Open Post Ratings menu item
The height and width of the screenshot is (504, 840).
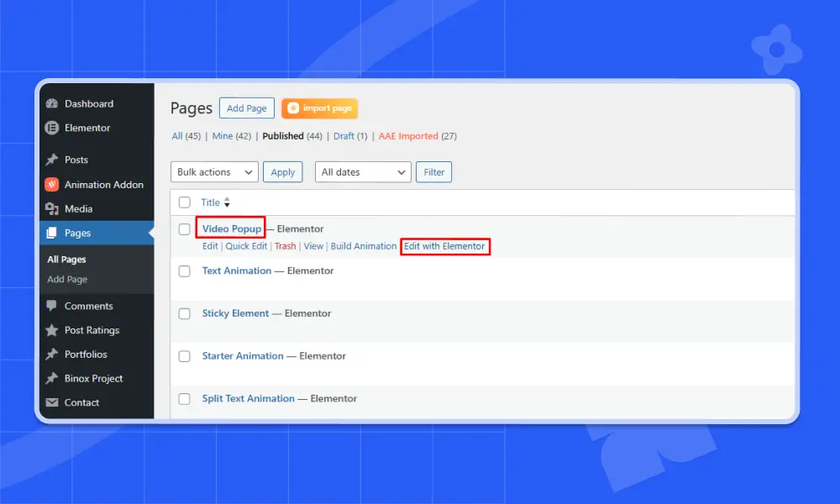coord(92,330)
